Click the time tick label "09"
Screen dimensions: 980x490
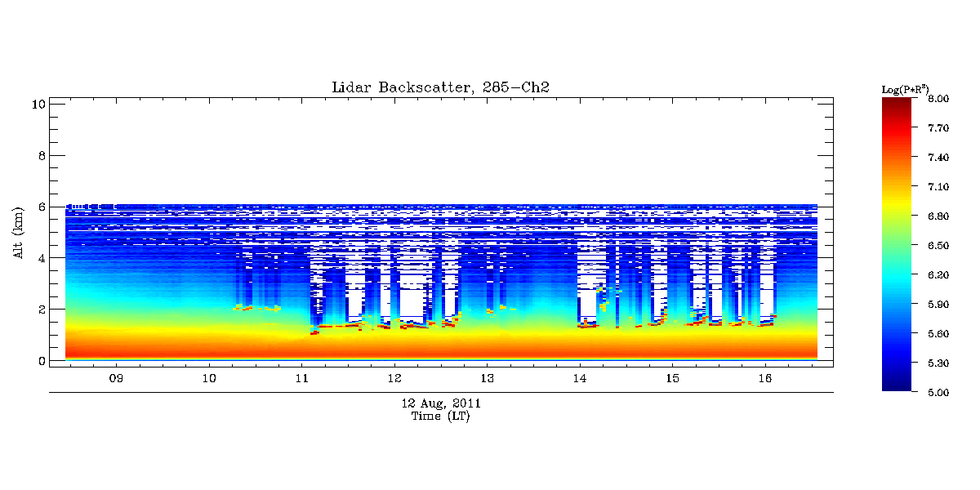point(117,379)
